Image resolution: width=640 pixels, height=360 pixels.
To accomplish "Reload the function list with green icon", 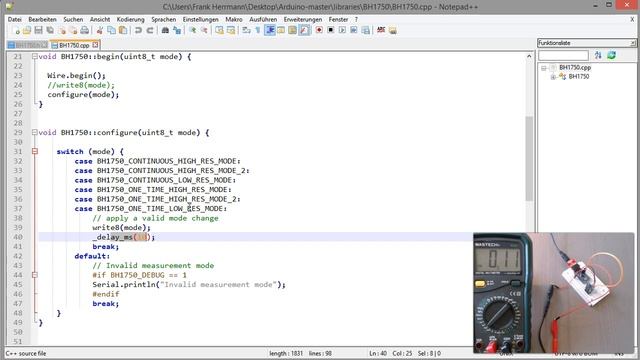I will 611,55.
